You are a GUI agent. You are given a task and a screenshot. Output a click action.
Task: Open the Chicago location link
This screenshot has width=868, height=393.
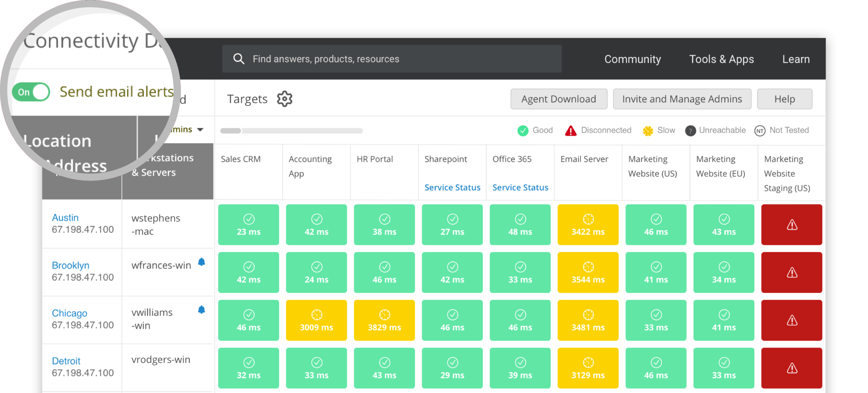[70, 313]
